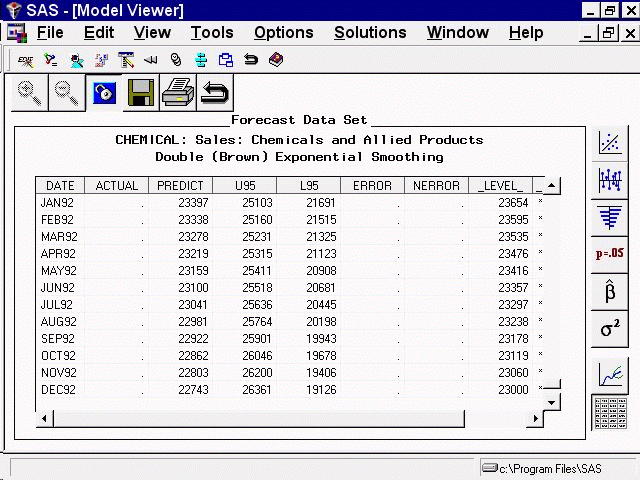Click the zoom in magnifier icon

pos(30,93)
